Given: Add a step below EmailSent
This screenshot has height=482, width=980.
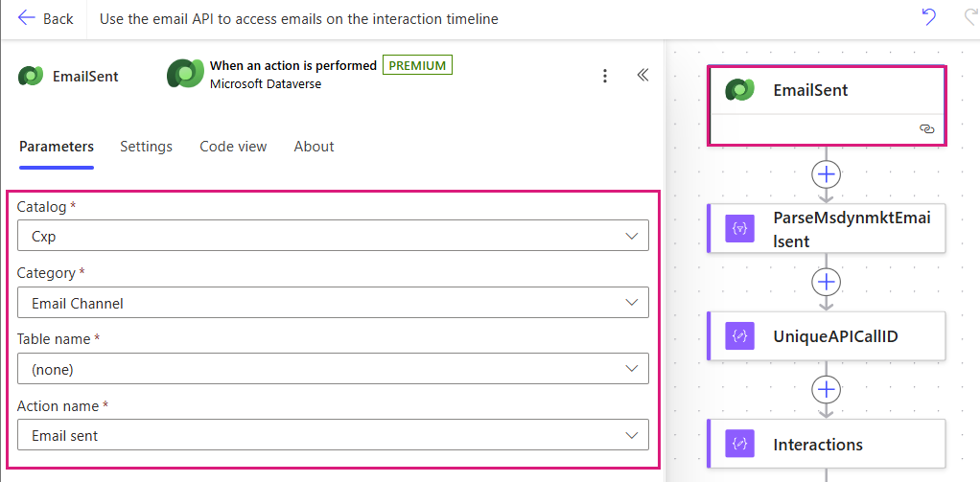Looking at the screenshot, I should (x=827, y=174).
